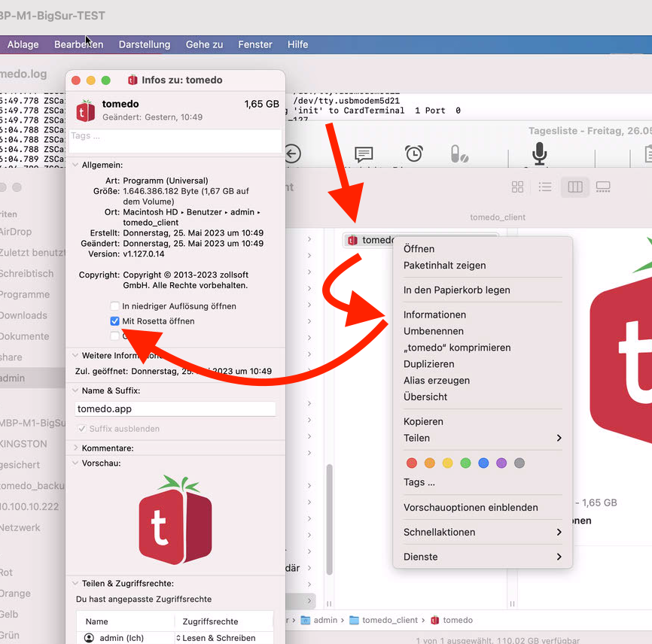This screenshot has height=644, width=652.
Task: Click the alarm clock icon
Action: (414, 153)
